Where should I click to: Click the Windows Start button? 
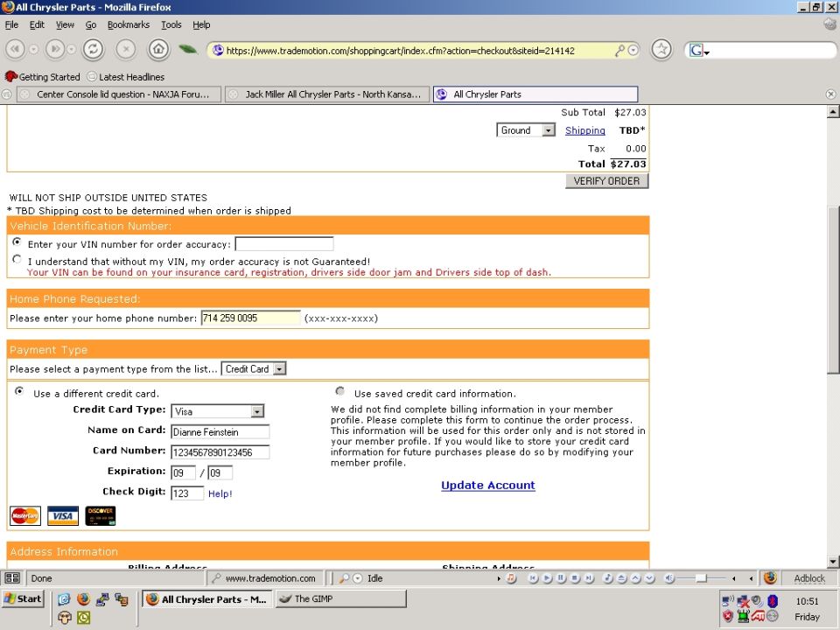pos(23,598)
